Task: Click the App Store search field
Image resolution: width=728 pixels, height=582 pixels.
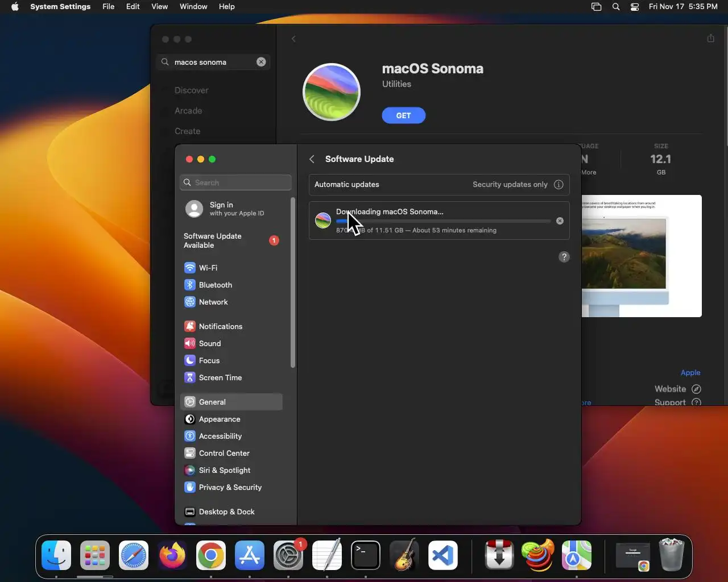Action: click(x=213, y=62)
